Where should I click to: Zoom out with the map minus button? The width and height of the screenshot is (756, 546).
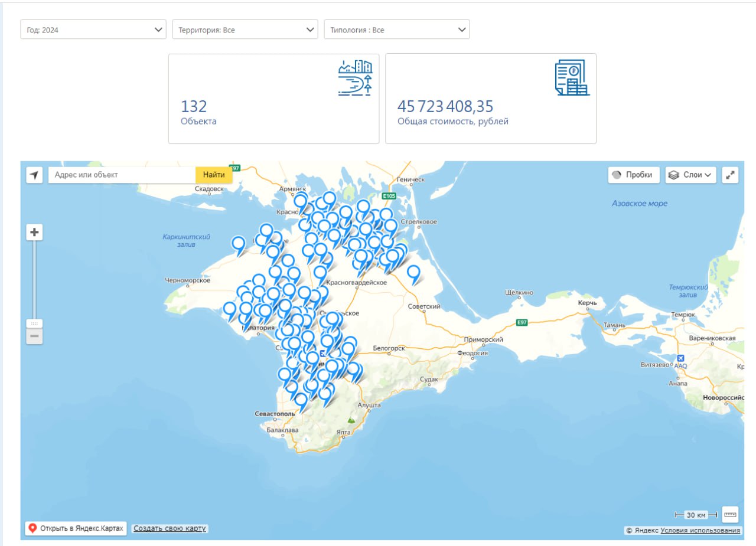pos(34,336)
